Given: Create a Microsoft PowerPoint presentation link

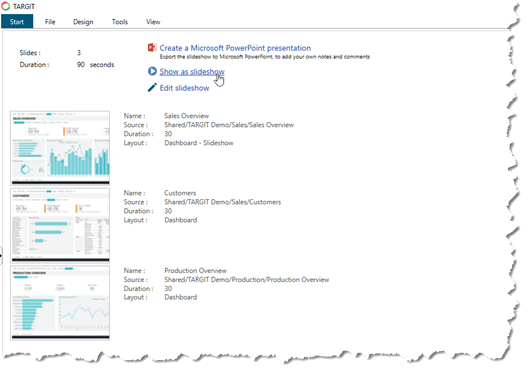Looking at the screenshot, I should (235, 48).
